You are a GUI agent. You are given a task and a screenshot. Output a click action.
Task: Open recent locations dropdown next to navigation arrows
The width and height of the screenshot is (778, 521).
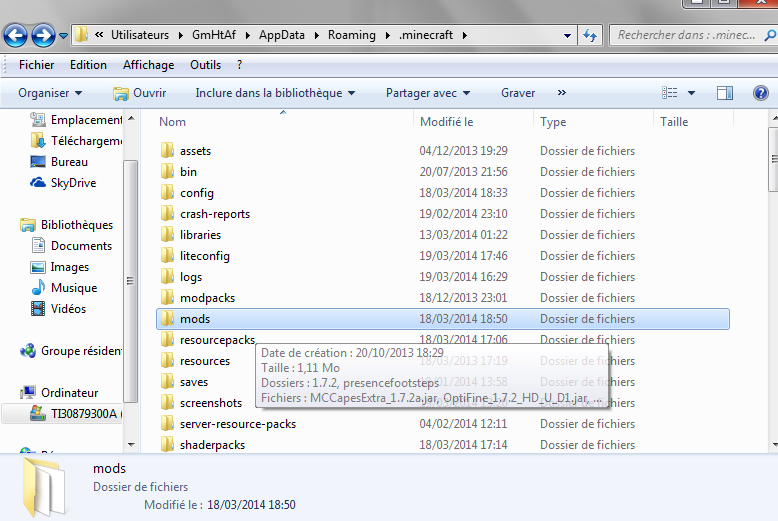point(64,36)
